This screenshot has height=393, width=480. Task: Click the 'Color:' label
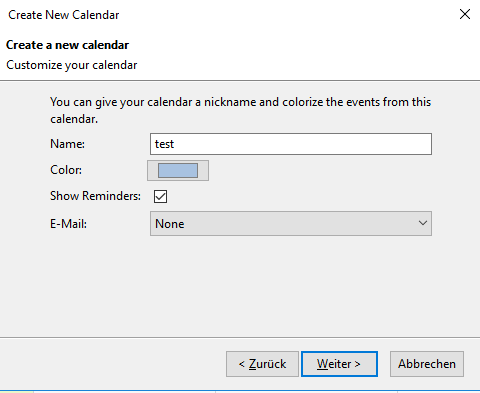[x=66, y=170]
